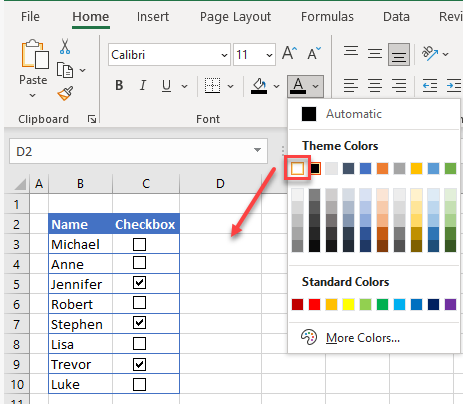Image resolution: width=463 pixels, height=404 pixels.
Task: Choose Automatic font color
Action: click(373, 114)
